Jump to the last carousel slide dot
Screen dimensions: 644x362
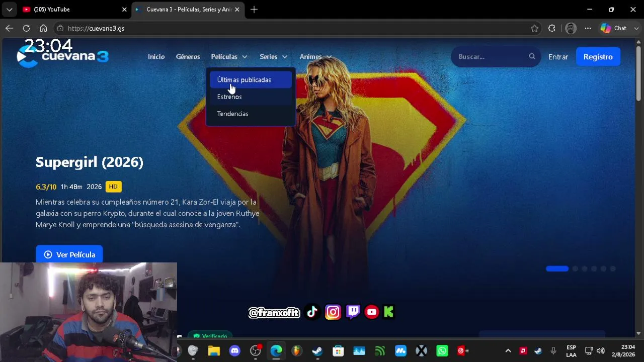613,268
